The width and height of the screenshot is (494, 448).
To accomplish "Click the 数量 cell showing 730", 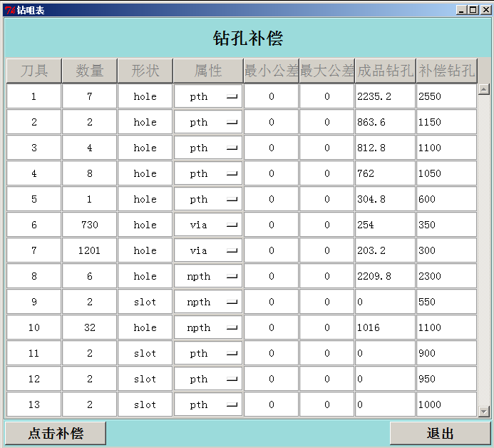I will (x=90, y=225).
